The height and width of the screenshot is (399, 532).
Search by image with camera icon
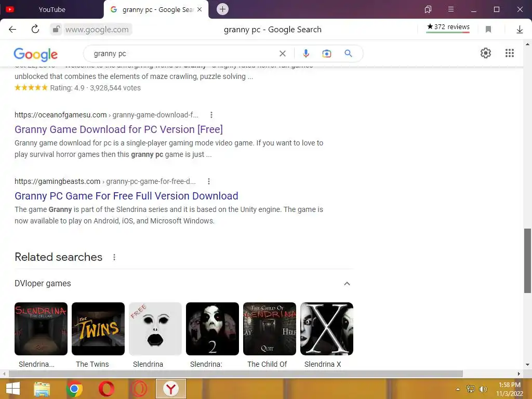coord(327,54)
